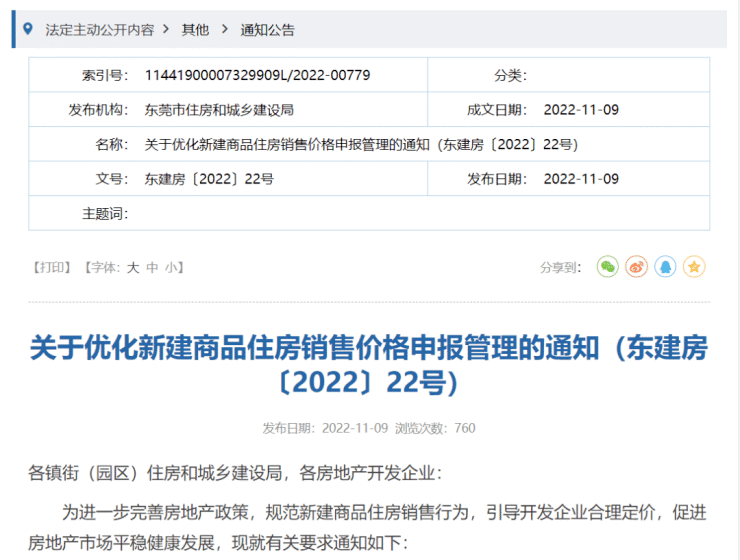Click the large blue article headline
The height and width of the screenshot is (560, 740).
[x=369, y=365]
